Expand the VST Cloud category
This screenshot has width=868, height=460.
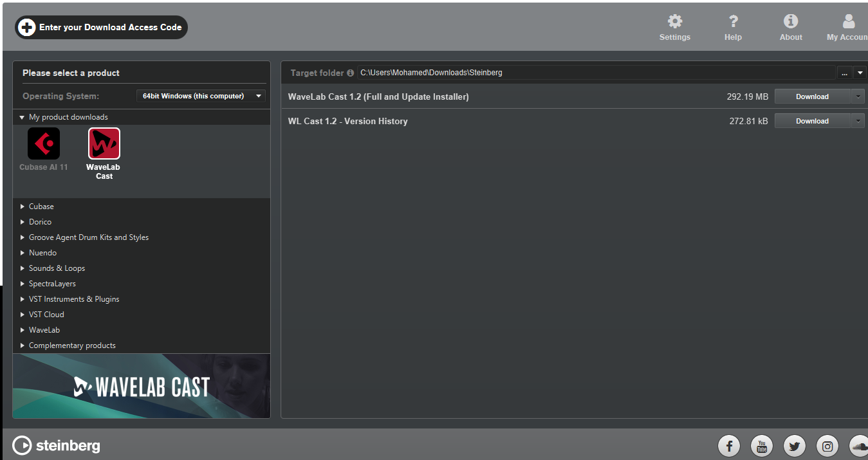pyautogui.click(x=23, y=315)
